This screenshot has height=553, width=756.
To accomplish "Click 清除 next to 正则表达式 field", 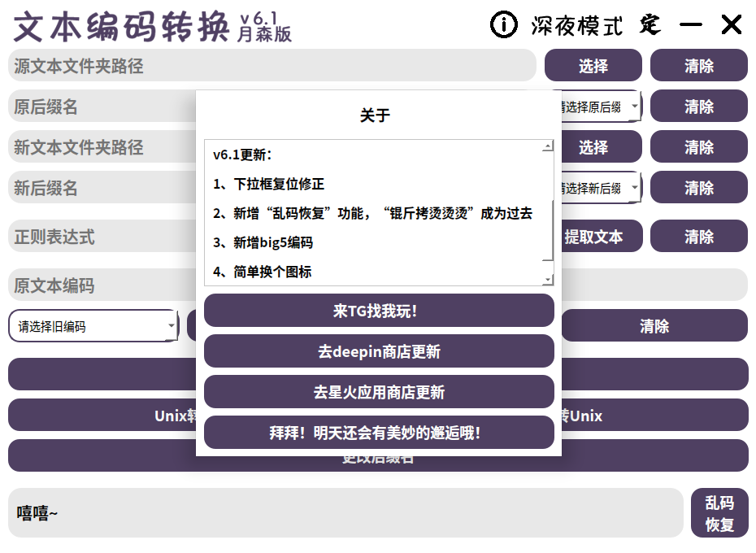I will 698,236.
